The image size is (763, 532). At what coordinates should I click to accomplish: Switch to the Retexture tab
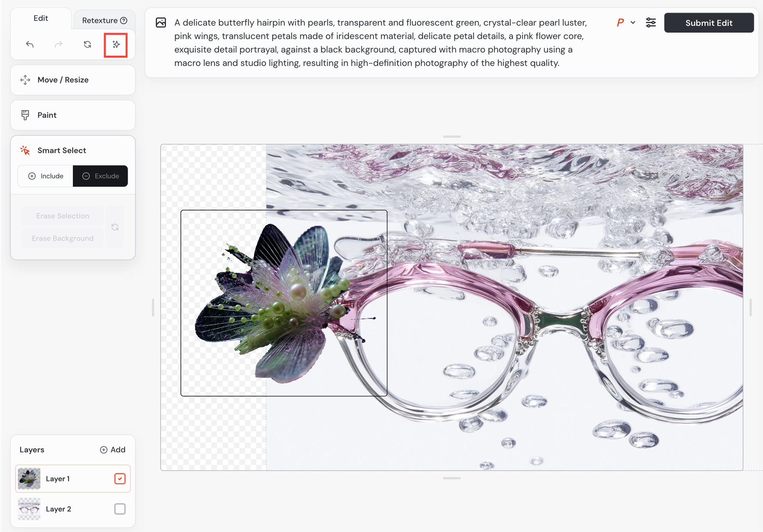pos(104,20)
